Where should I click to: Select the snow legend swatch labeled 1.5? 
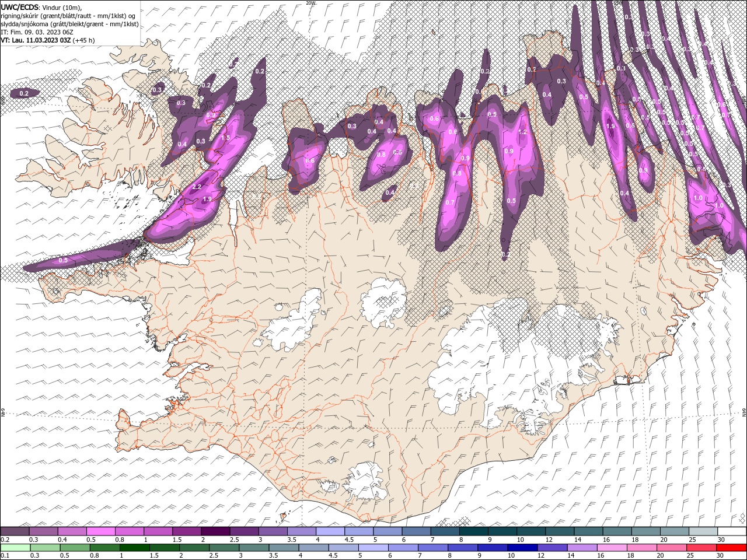click(187, 531)
